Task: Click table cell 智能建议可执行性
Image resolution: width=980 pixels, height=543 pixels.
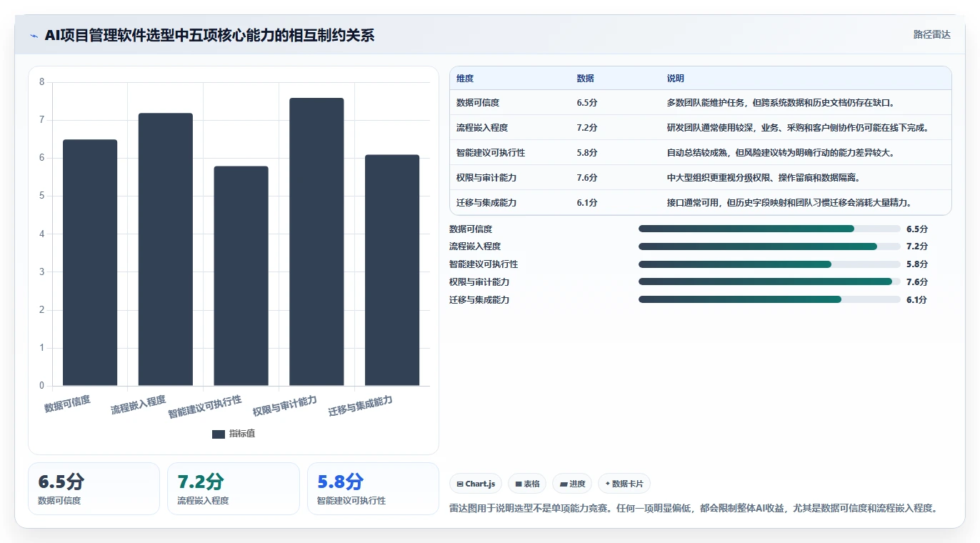Action: (x=491, y=153)
